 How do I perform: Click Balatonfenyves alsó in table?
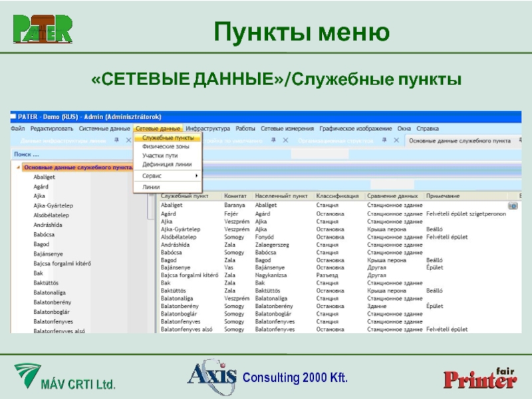[x=186, y=329]
